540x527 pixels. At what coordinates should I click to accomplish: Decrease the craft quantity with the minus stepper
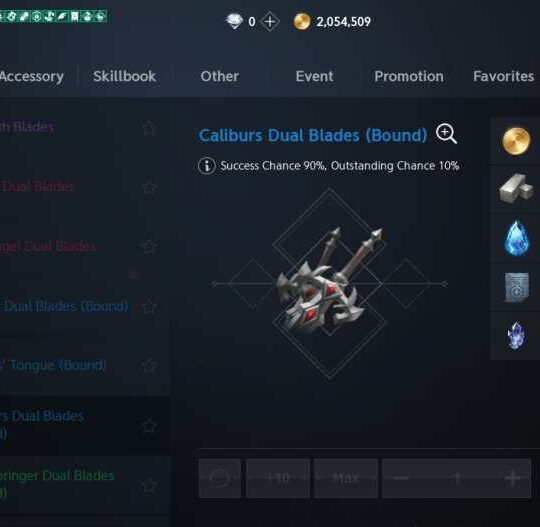click(401, 478)
